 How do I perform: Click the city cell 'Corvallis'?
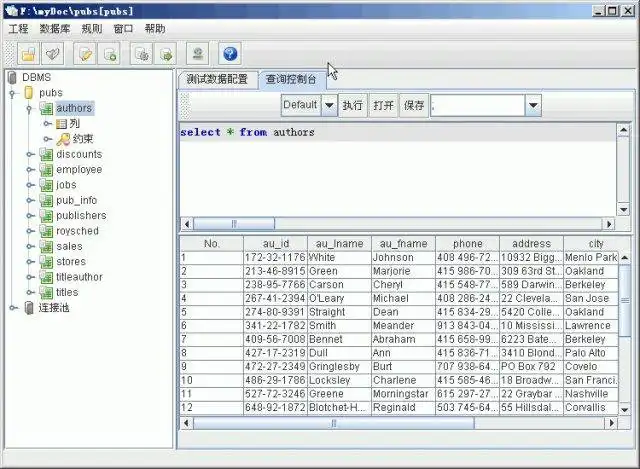pyautogui.click(x=591, y=407)
